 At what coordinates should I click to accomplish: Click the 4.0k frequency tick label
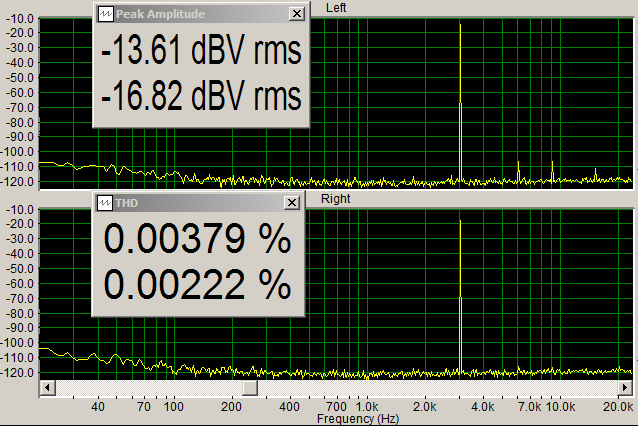click(x=483, y=406)
